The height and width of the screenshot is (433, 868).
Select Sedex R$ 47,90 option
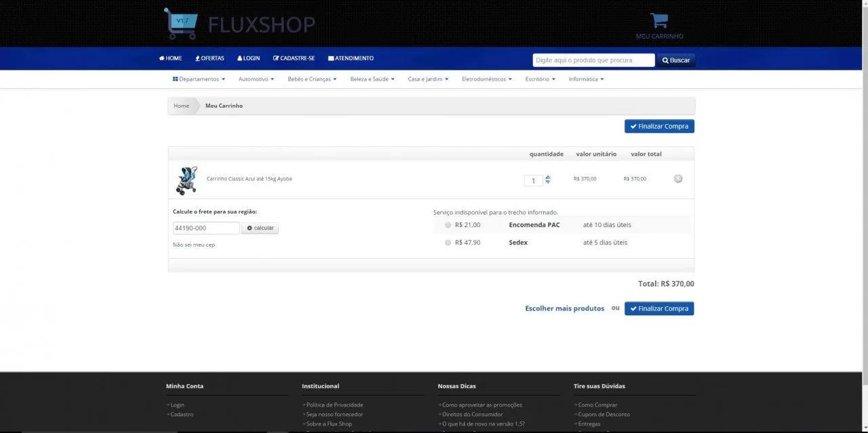[448, 243]
